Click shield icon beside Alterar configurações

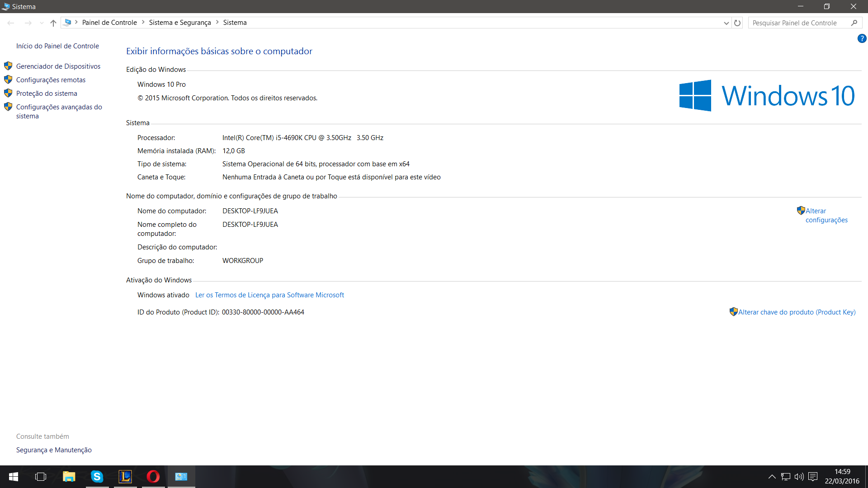(801, 211)
